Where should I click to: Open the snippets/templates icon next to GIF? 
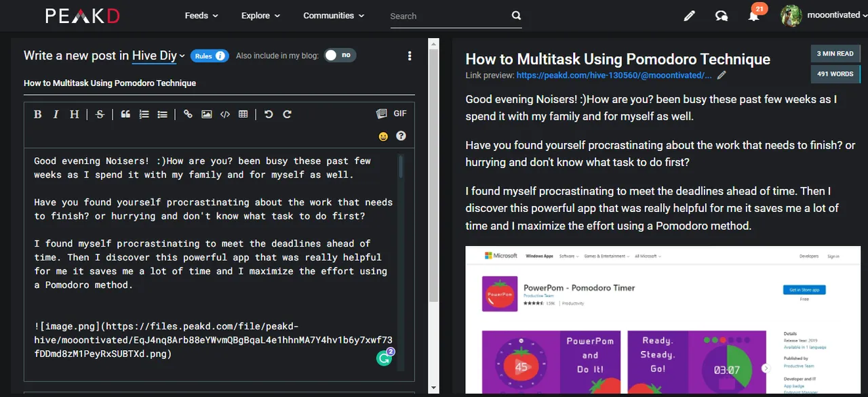(x=381, y=114)
